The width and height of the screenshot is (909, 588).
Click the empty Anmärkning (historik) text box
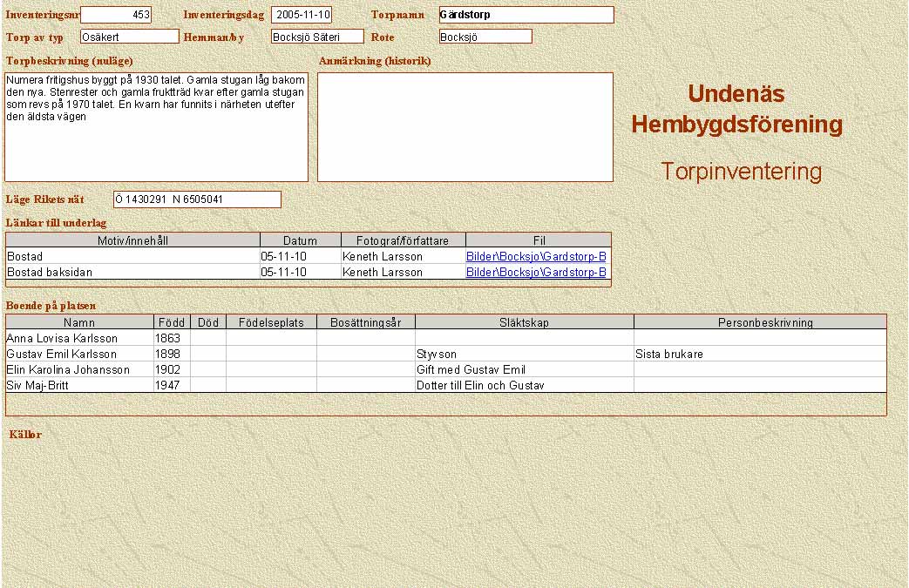click(x=465, y=126)
